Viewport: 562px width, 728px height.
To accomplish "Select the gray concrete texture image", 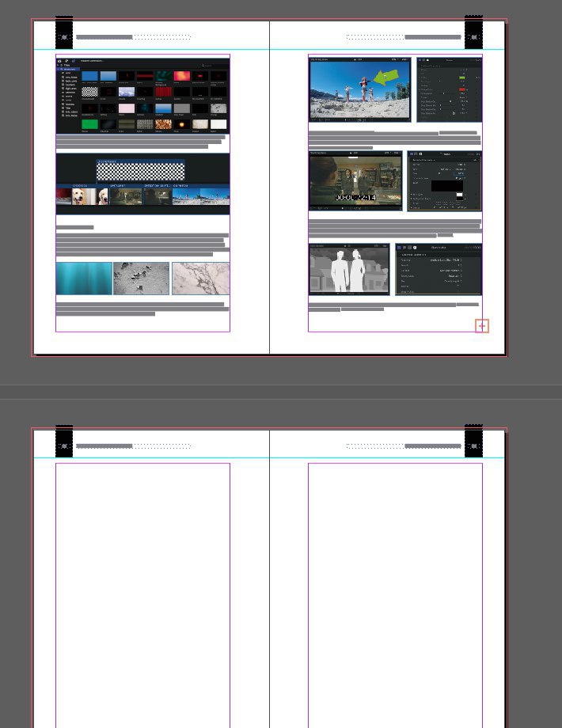I will click(141, 278).
